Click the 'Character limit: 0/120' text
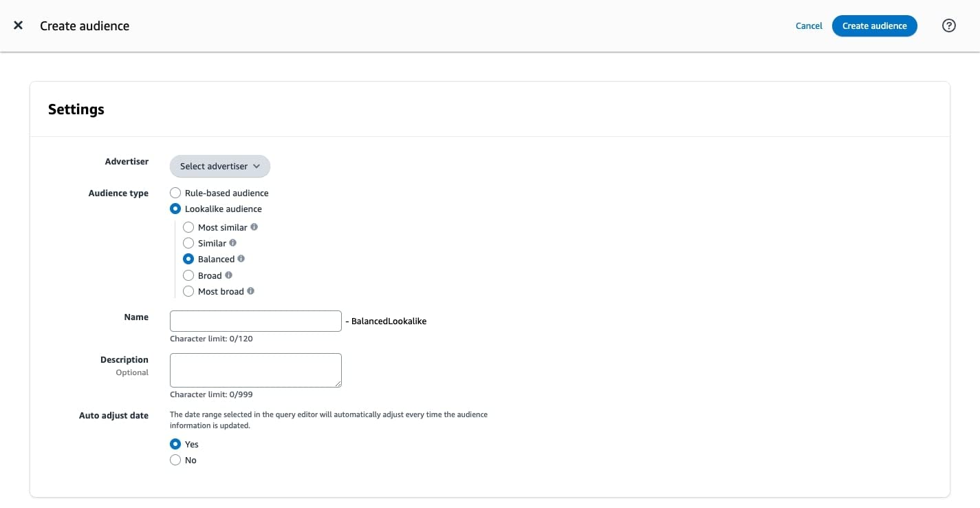This screenshot has width=980, height=508. [x=211, y=339]
